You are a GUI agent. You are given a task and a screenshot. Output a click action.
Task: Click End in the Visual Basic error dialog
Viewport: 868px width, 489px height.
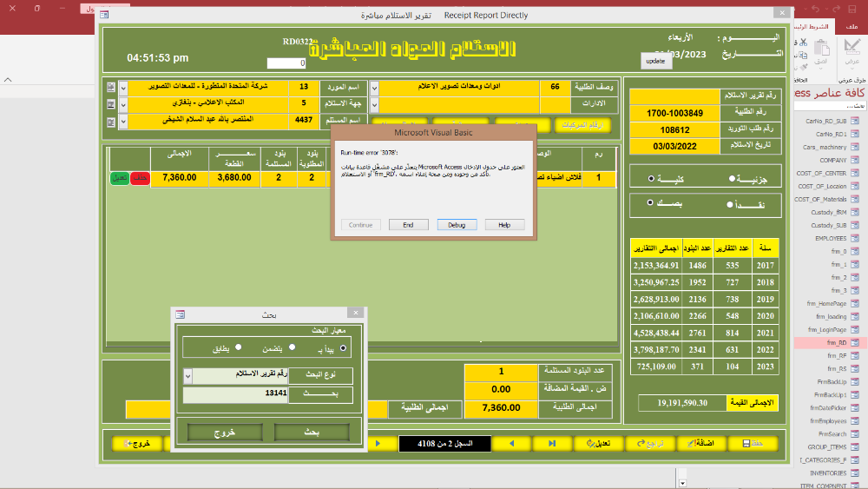408,225
